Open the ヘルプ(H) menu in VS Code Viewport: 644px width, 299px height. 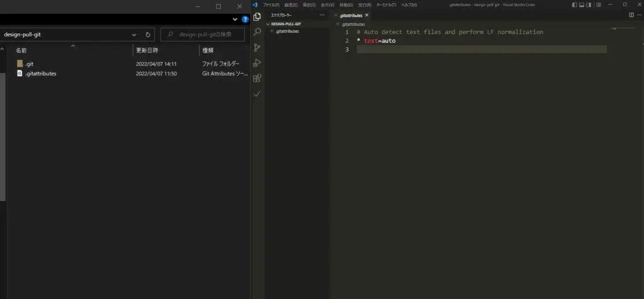tap(409, 5)
